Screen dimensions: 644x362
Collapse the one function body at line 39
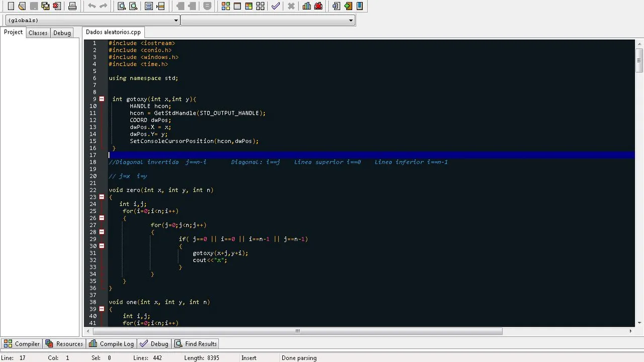tap(102, 309)
